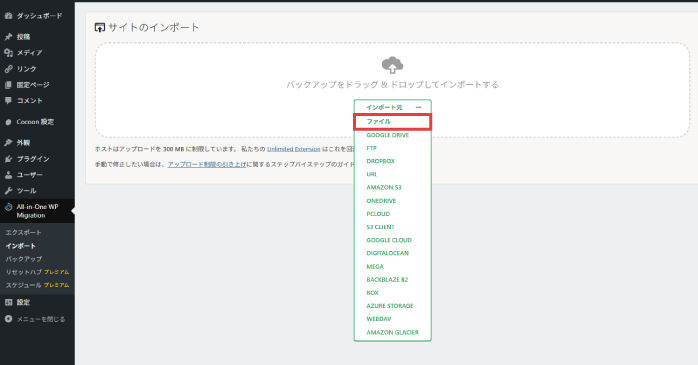Image resolution: width=698 pixels, height=365 pixels.
Task: Open スケジュール premium submenu item
Action: [37, 285]
